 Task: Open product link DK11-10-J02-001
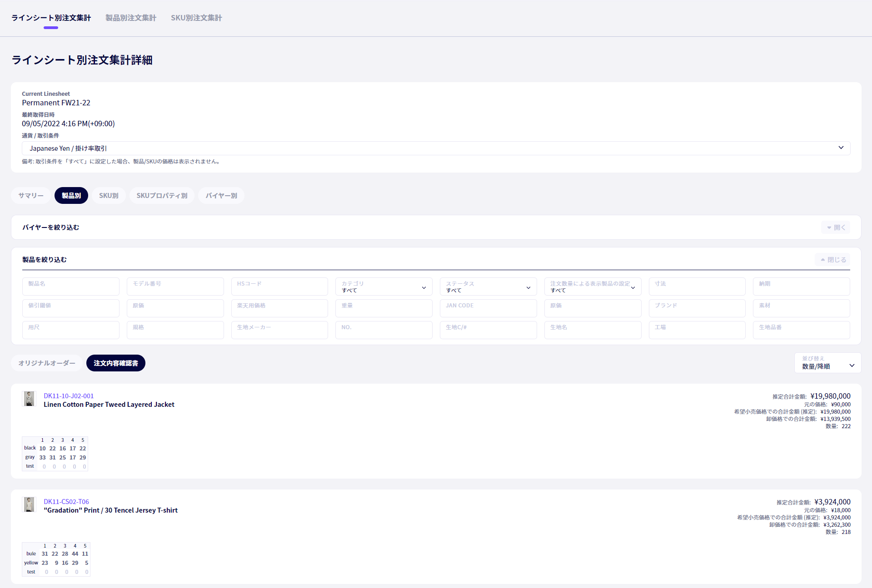coord(69,396)
